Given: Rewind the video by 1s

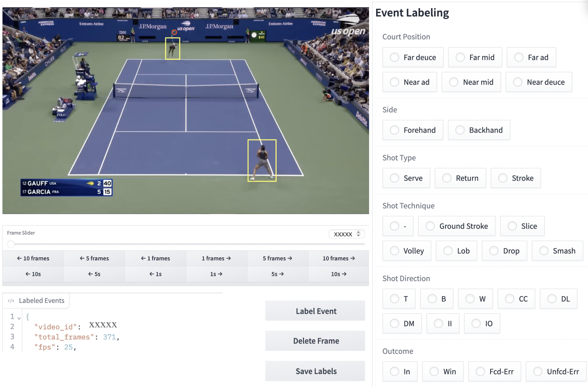Looking at the screenshot, I should (x=155, y=274).
